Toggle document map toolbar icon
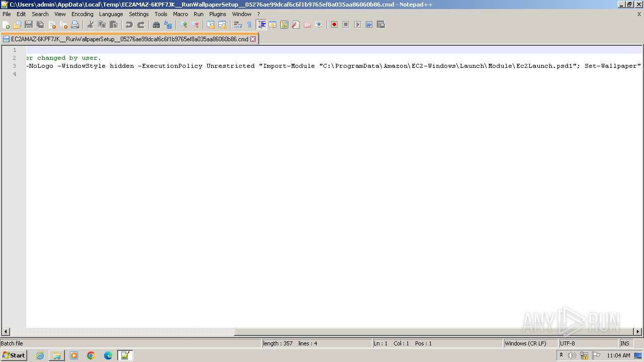644x362 pixels. click(x=284, y=25)
